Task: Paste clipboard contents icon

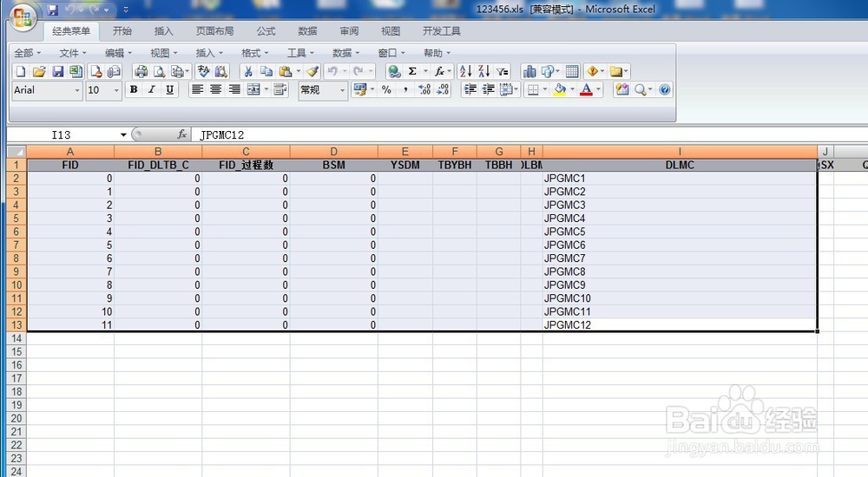Action: tap(286, 71)
